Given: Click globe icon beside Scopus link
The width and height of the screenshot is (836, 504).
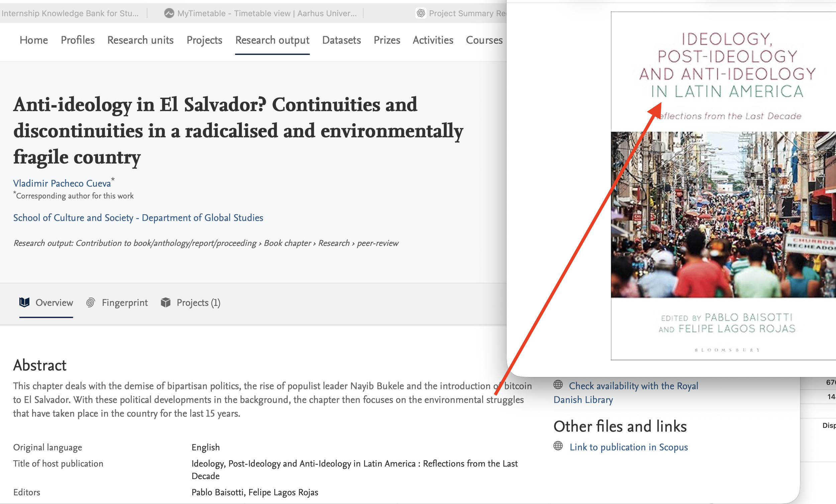Looking at the screenshot, I should [558, 446].
